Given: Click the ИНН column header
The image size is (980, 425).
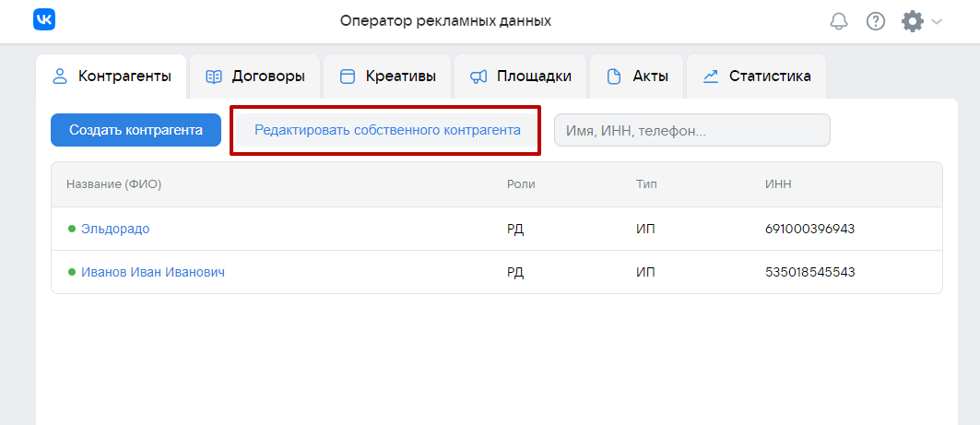Looking at the screenshot, I should (778, 184).
